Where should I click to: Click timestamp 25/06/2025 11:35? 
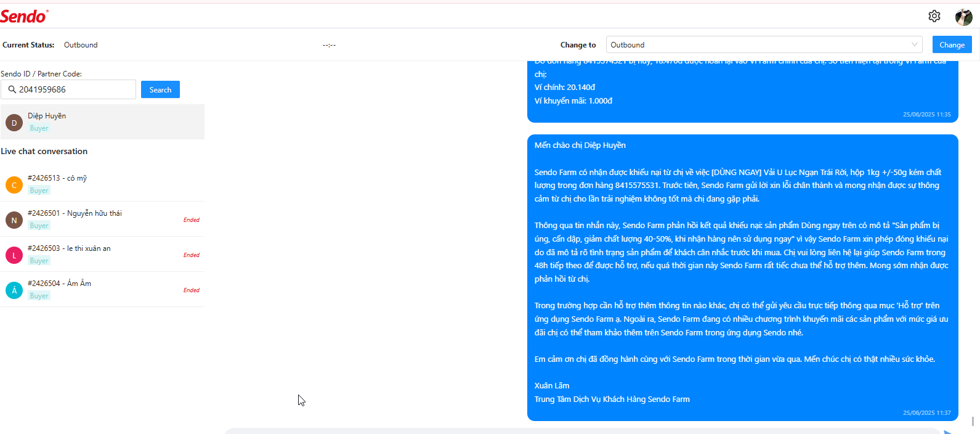point(927,115)
